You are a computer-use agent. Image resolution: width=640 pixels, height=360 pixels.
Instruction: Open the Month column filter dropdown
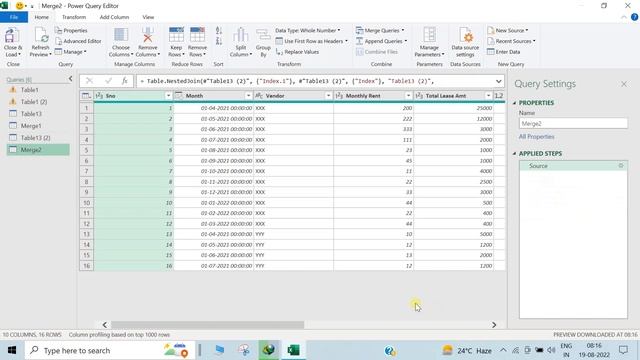[248, 96]
